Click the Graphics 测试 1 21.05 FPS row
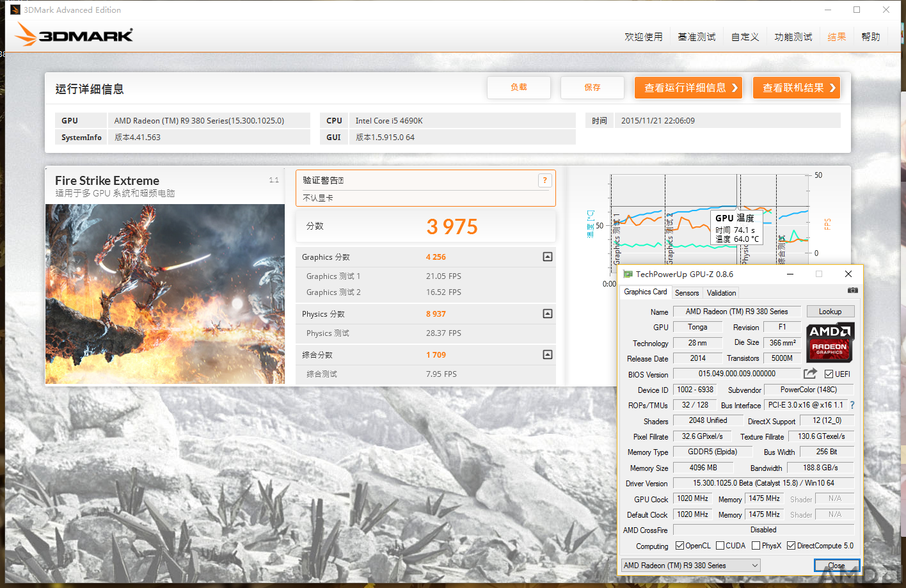Screen dimensions: 906x588 tap(425, 276)
